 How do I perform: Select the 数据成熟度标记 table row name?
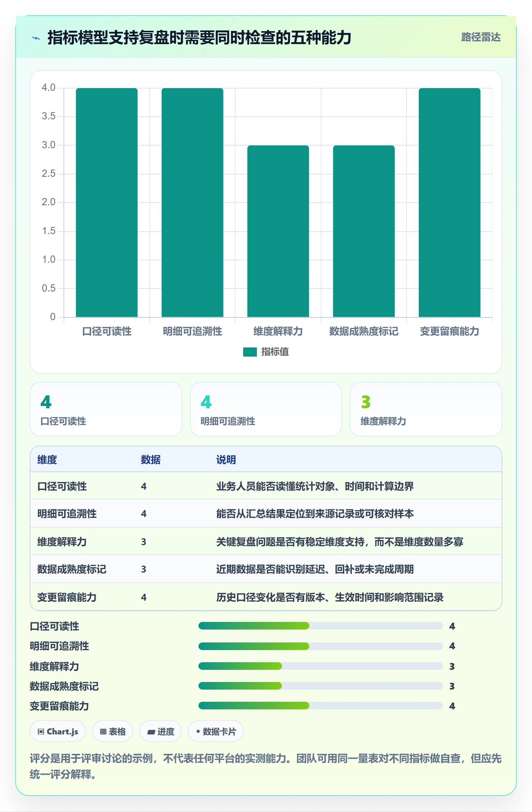[x=72, y=569]
